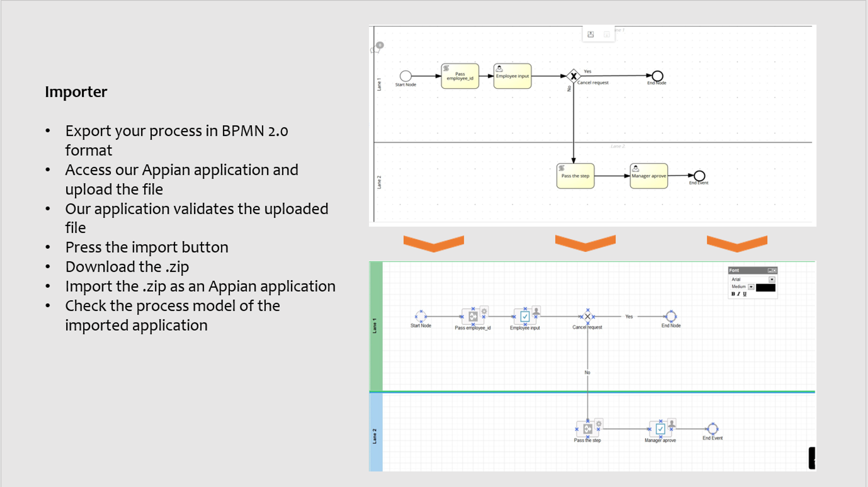Toggle Bold in the Font panel

(733, 294)
